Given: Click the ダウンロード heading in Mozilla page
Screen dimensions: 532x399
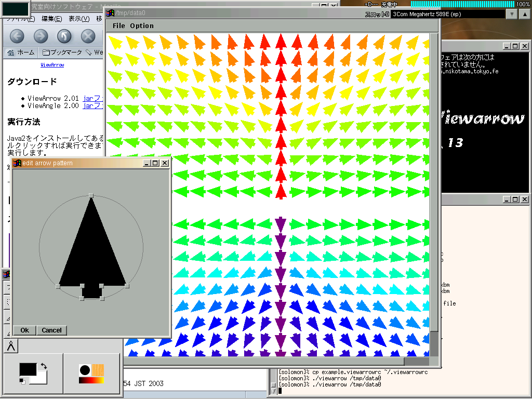Looking at the screenshot, I should point(32,82).
